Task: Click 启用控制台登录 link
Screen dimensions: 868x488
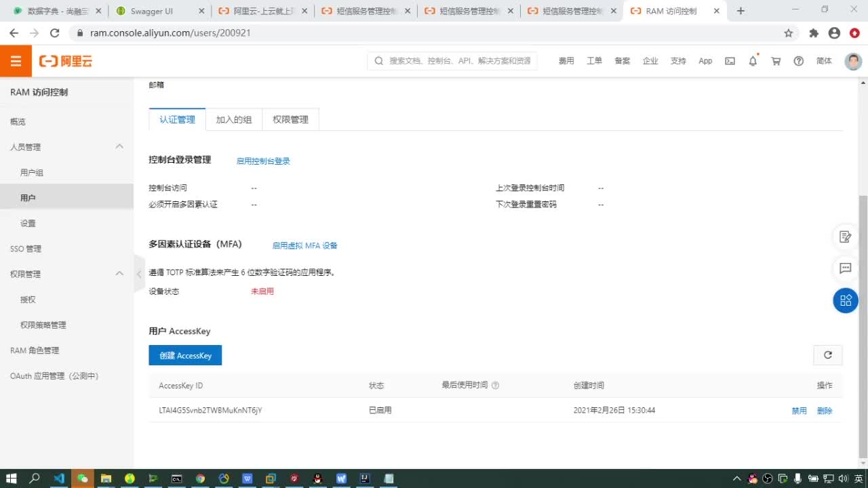Action: 263,161
